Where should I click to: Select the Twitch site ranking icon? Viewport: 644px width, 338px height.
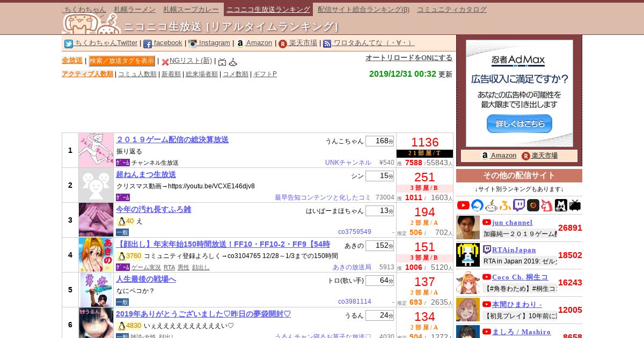(x=519, y=205)
